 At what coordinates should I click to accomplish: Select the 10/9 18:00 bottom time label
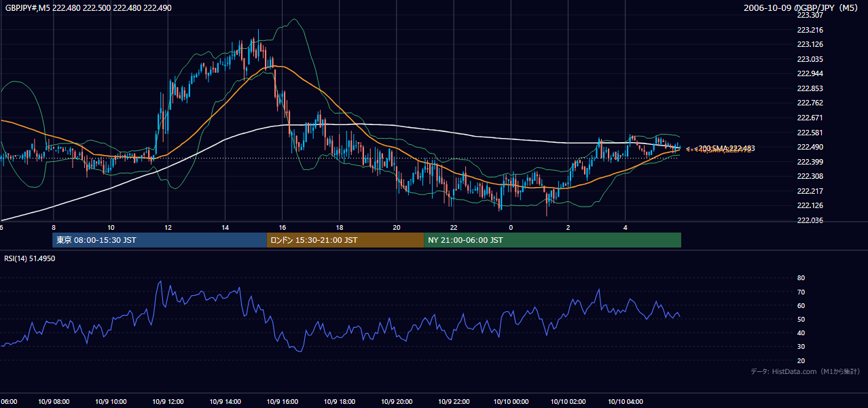coord(339,402)
